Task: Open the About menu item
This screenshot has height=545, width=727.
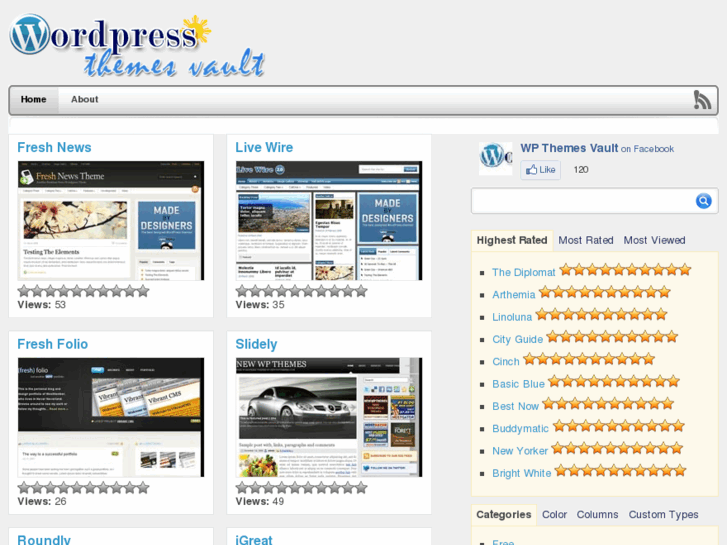Action: coord(84,99)
